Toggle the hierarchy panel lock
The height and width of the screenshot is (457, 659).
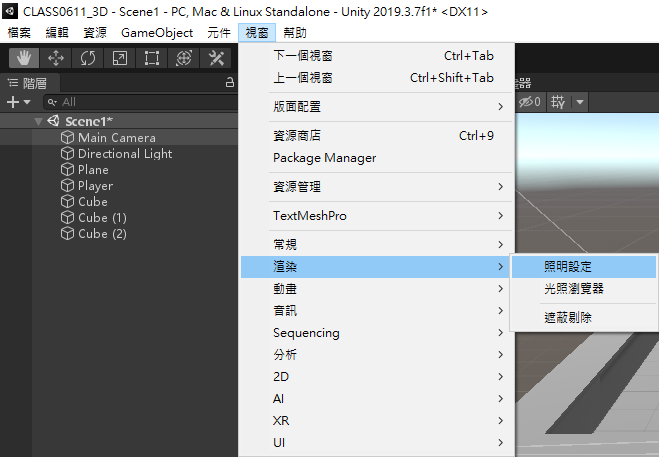[x=230, y=83]
